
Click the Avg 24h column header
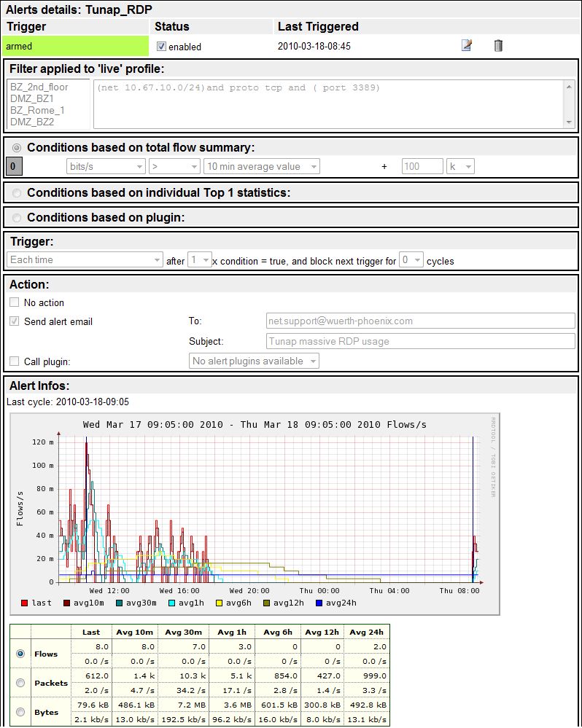point(366,632)
